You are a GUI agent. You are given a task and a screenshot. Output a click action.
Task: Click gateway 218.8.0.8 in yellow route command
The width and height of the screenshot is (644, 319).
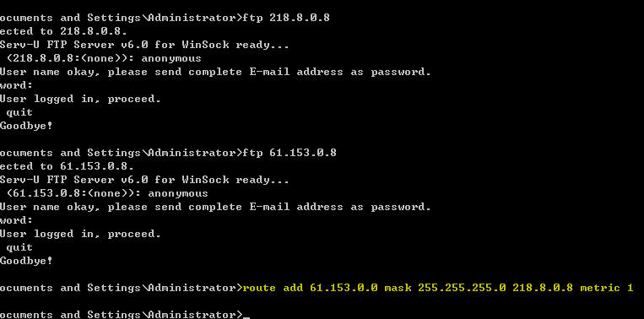542,288
